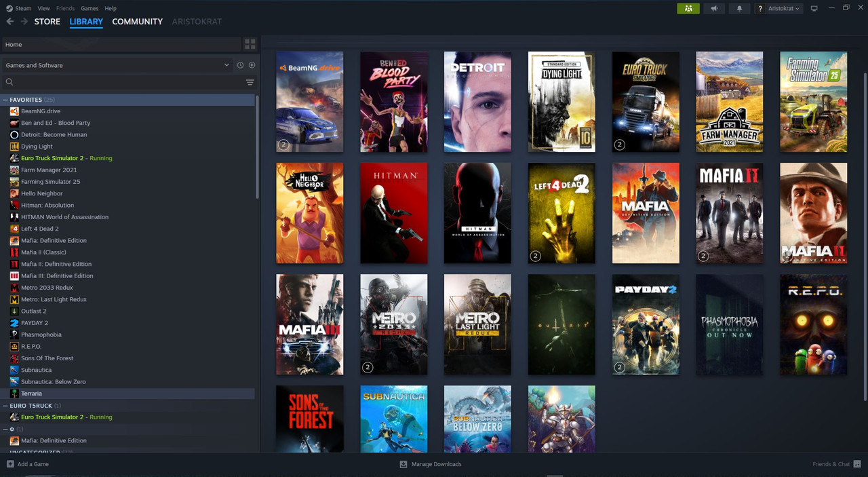This screenshot has width=868, height=477.
Task: Navigate forward with the right arrow
Action: (x=24, y=22)
